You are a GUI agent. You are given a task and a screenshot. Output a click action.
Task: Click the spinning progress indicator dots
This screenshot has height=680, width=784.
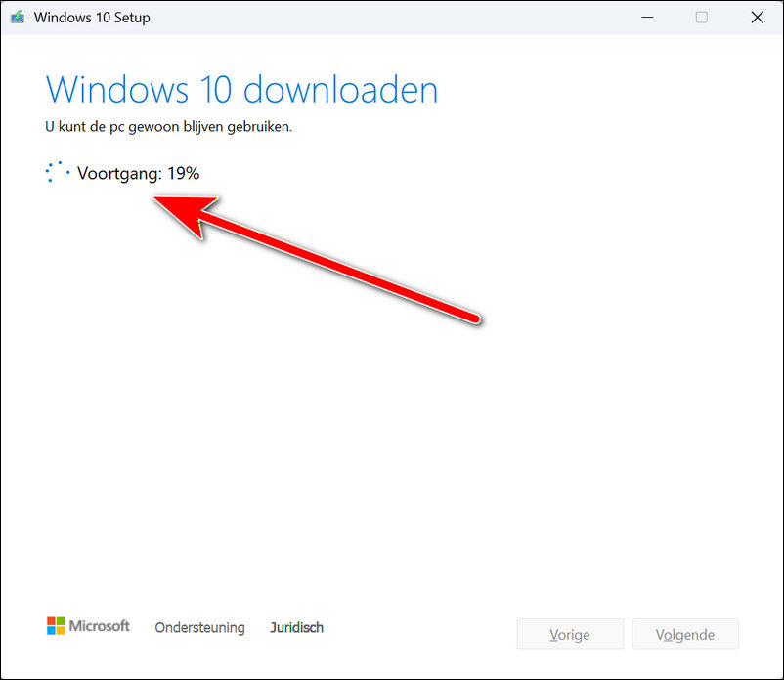(x=58, y=173)
